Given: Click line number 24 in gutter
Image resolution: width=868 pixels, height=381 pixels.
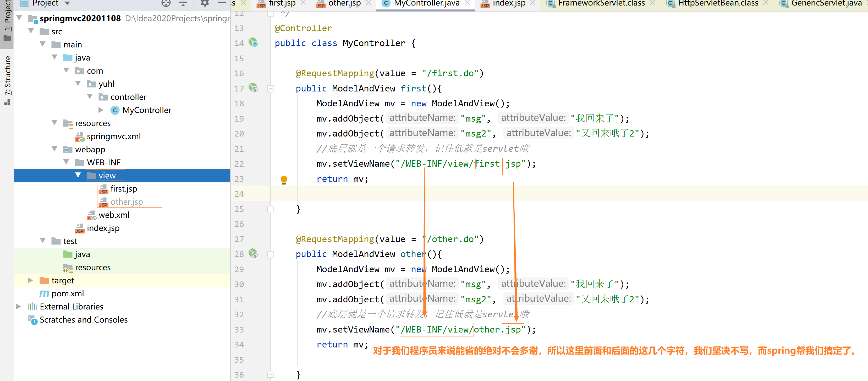Looking at the screenshot, I should (239, 194).
